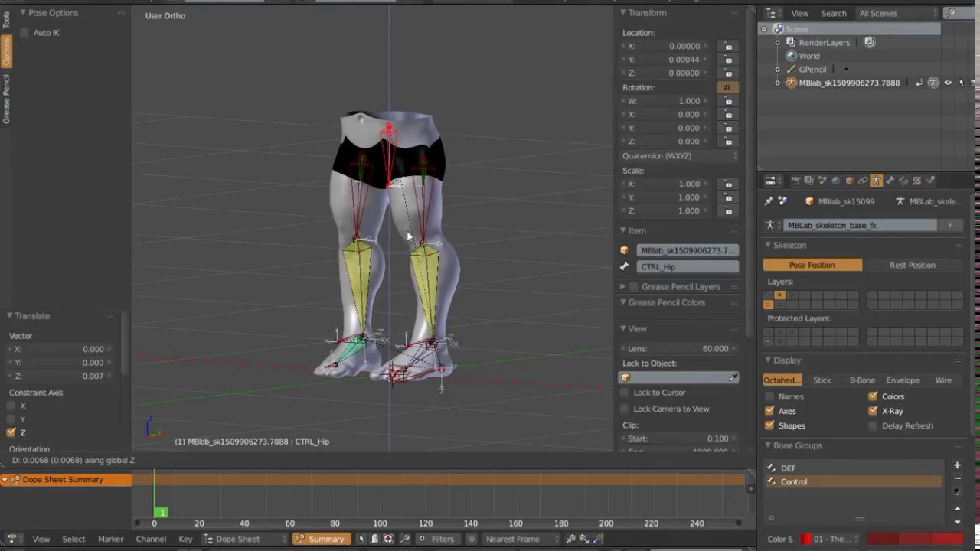Open the Scene properties tab icon
This screenshot has height=551, width=980.
(x=822, y=181)
